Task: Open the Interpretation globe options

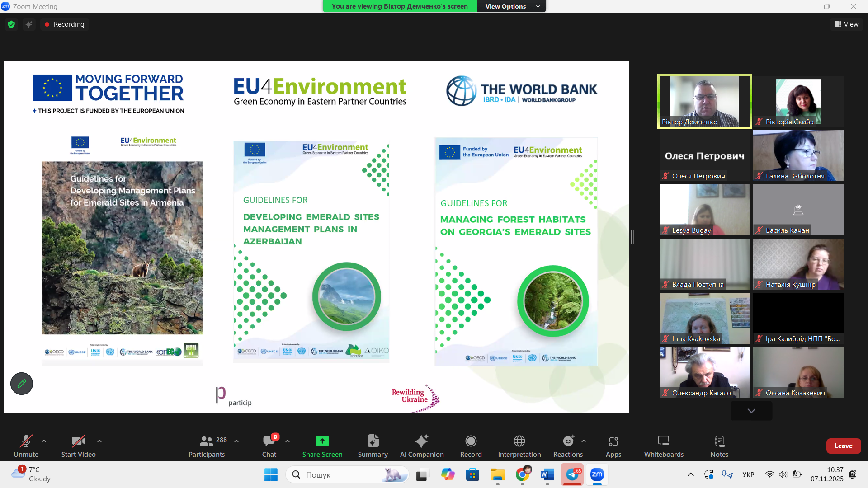Action: pyautogui.click(x=519, y=446)
